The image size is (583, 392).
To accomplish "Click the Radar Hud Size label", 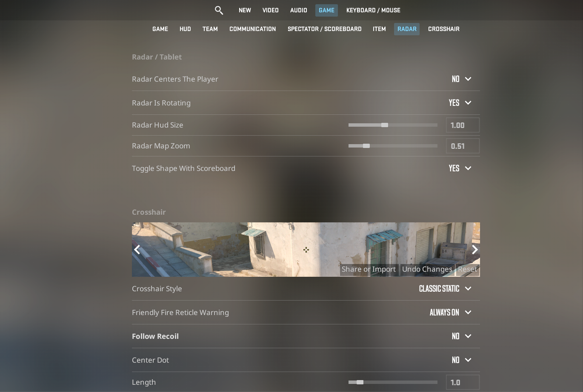I will coord(157,125).
